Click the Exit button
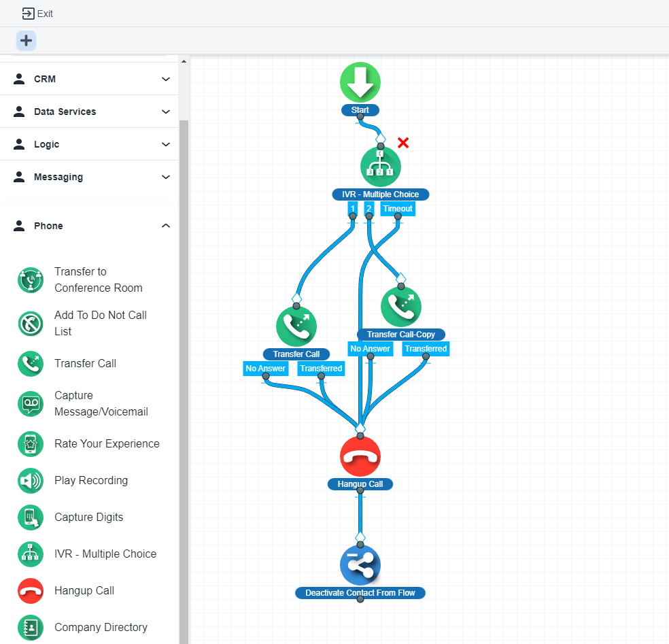The image size is (669, 644). [x=37, y=14]
